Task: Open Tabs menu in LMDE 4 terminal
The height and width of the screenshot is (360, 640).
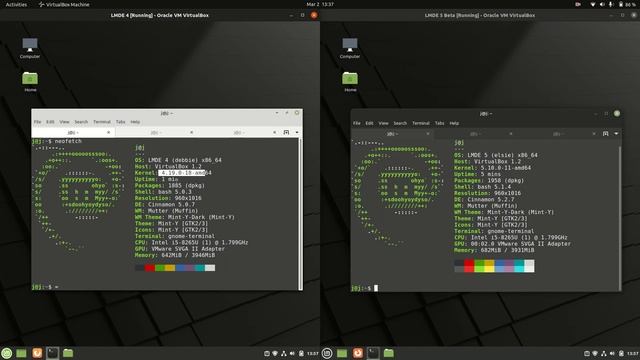Action: pyautogui.click(x=120, y=122)
